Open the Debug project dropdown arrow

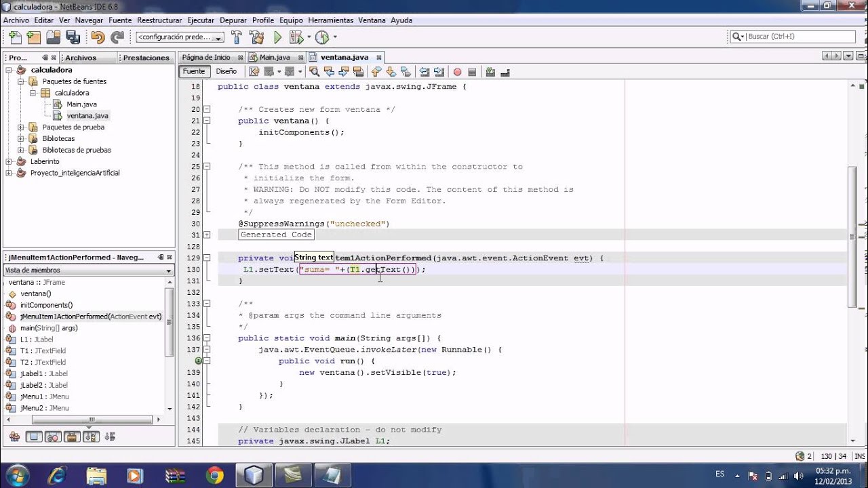pos(309,37)
